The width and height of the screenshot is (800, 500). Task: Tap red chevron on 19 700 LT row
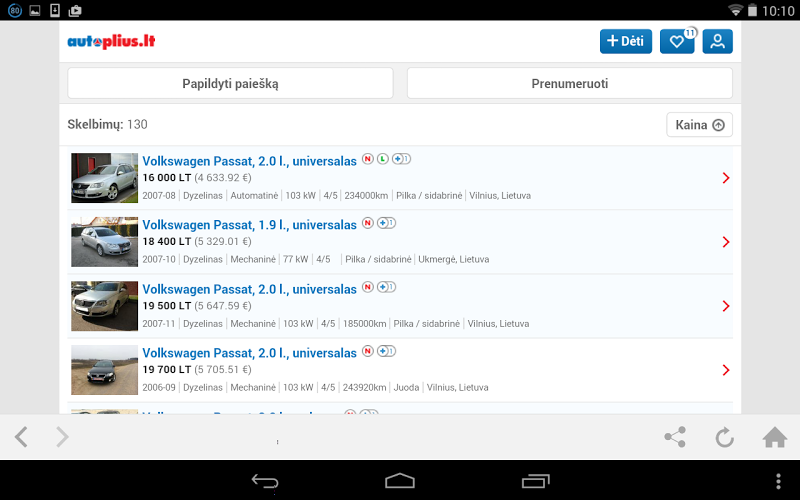[726, 370]
